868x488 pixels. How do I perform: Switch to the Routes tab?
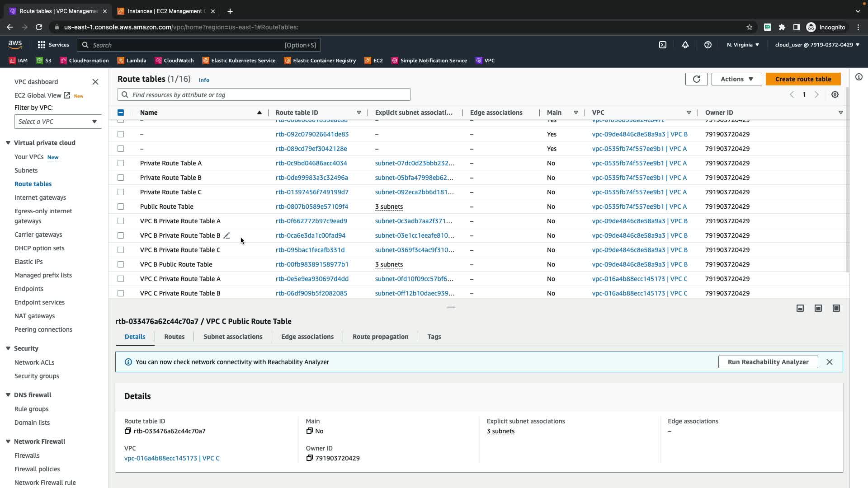coord(174,337)
